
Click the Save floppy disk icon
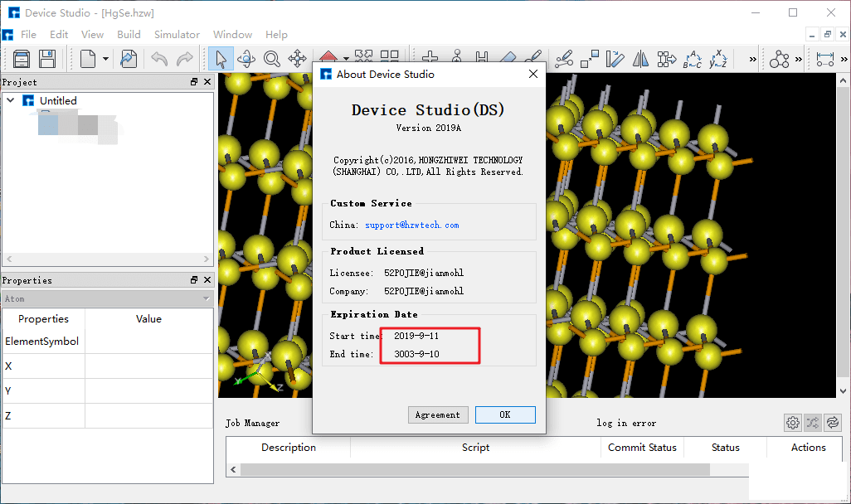coord(47,59)
